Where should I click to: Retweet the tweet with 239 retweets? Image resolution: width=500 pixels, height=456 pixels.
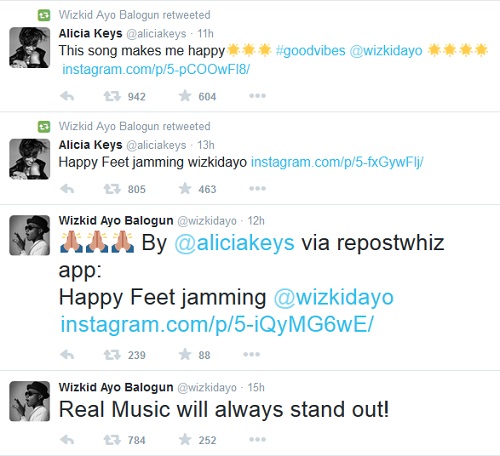coord(112,355)
